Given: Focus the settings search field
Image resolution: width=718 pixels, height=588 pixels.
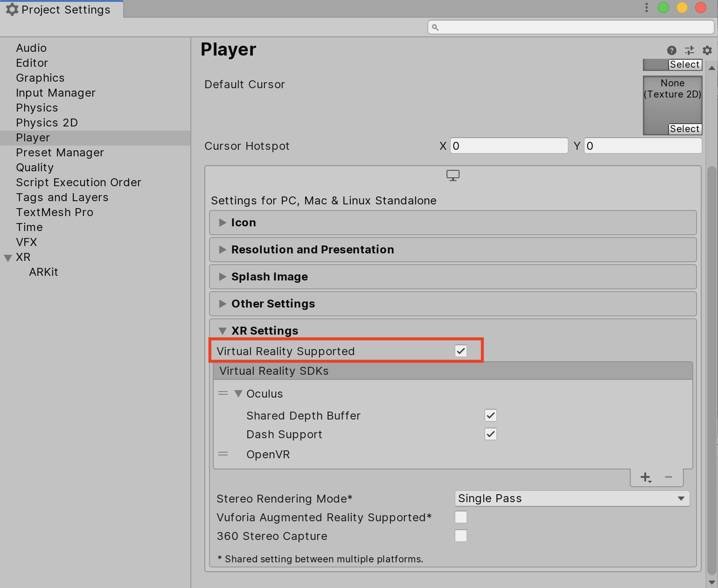Looking at the screenshot, I should coord(571,27).
